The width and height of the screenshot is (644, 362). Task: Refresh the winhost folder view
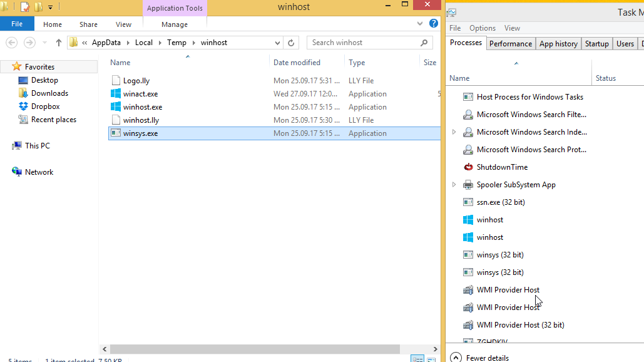tap(291, 43)
